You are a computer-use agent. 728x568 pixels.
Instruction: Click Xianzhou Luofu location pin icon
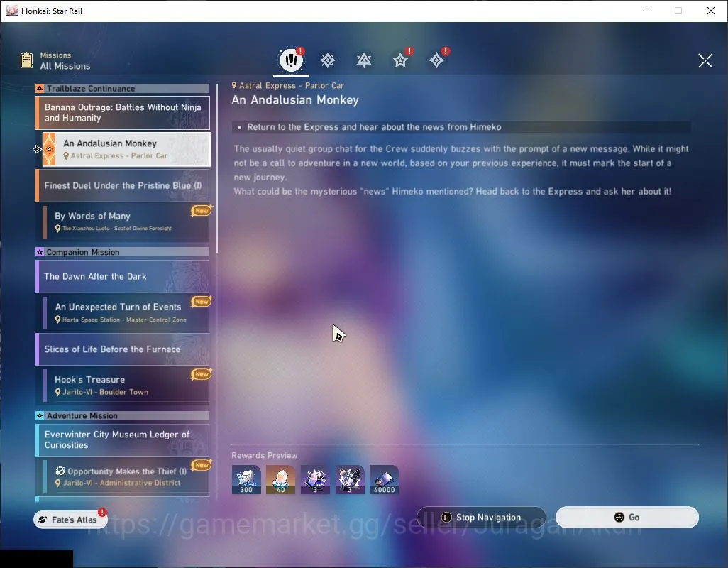tap(58, 229)
